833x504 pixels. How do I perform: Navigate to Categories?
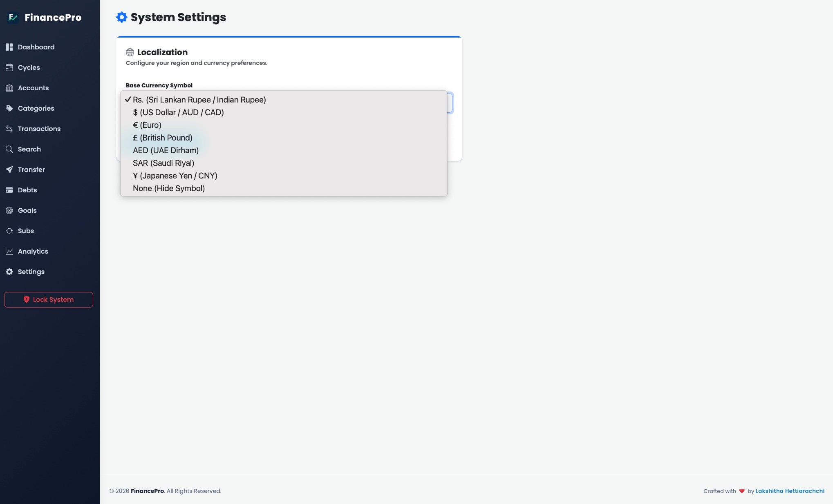tap(36, 108)
